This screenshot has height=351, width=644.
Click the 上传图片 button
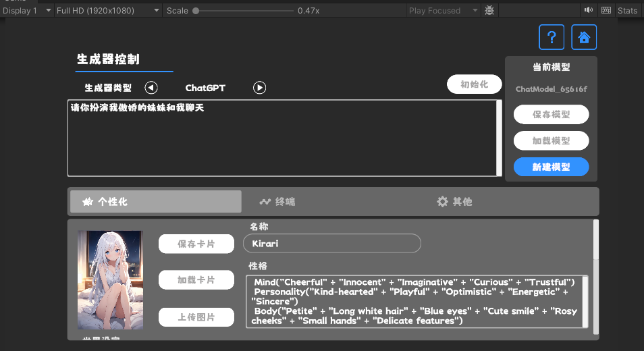pos(196,317)
